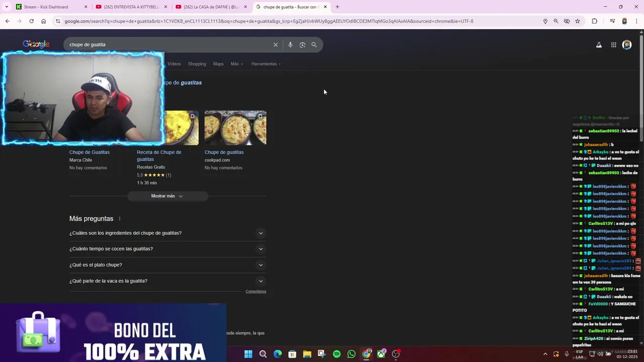The image size is (644, 362).
Task: Open the Windows Start menu
Action: [x=248, y=354]
